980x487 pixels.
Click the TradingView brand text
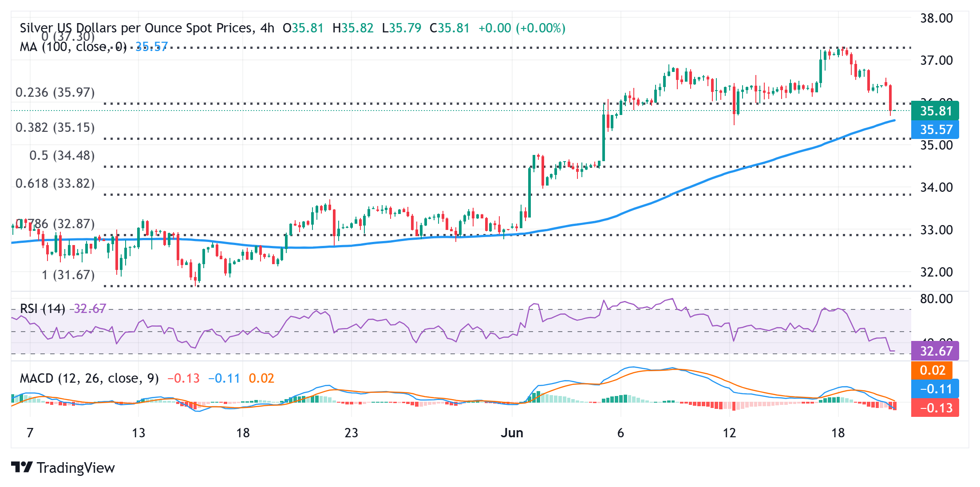pos(75,468)
